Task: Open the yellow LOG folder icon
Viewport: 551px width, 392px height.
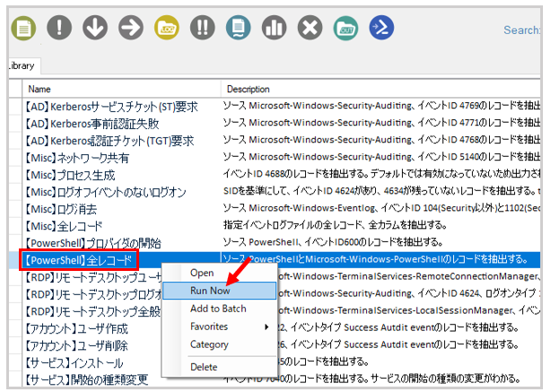Action: tap(167, 28)
